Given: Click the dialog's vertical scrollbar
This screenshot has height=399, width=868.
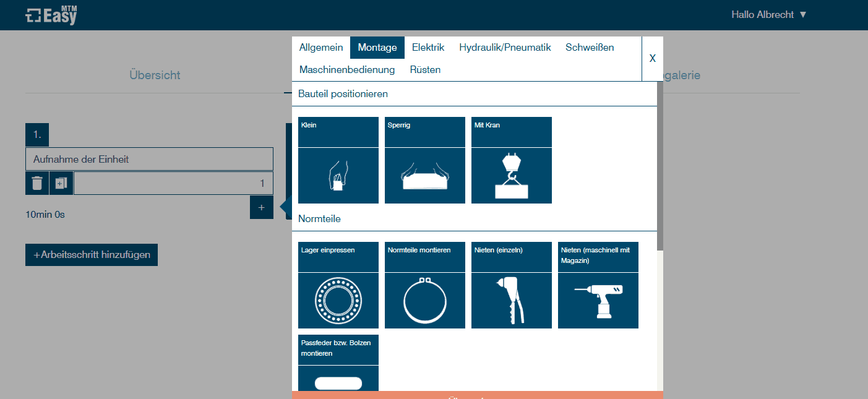Looking at the screenshot, I should tap(660, 167).
